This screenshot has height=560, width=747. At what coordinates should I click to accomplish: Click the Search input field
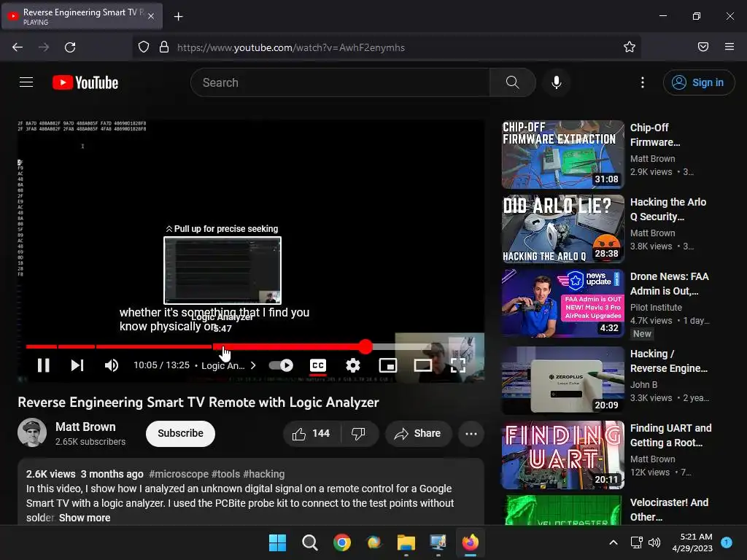tap(340, 82)
